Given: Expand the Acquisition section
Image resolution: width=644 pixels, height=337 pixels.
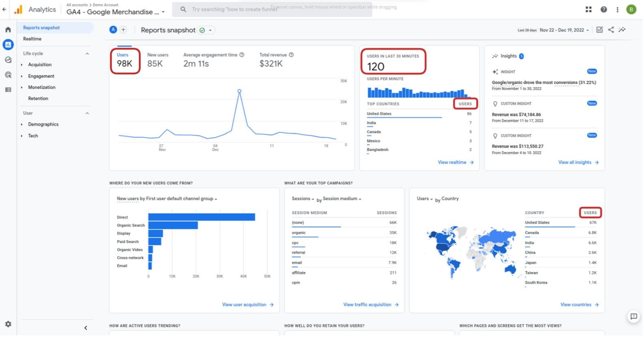Looking at the screenshot, I should click(39, 65).
